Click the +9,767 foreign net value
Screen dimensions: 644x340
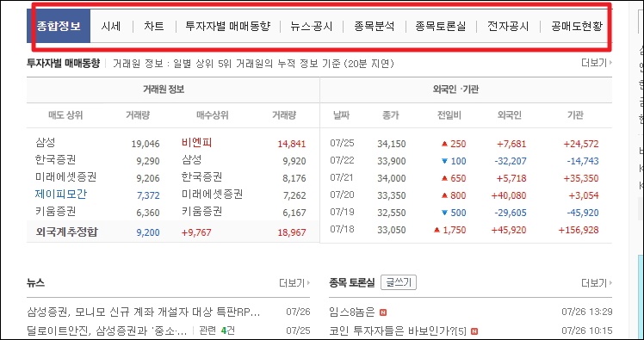coord(196,232)
